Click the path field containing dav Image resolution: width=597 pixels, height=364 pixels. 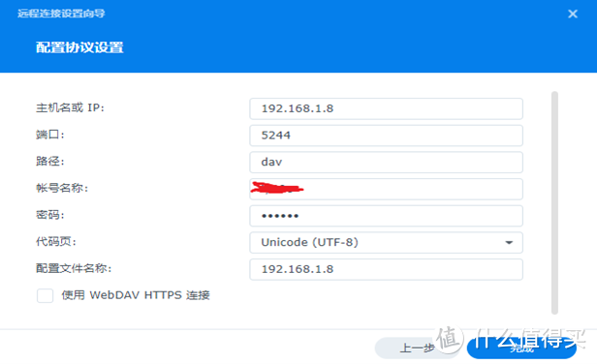[386, 163]
